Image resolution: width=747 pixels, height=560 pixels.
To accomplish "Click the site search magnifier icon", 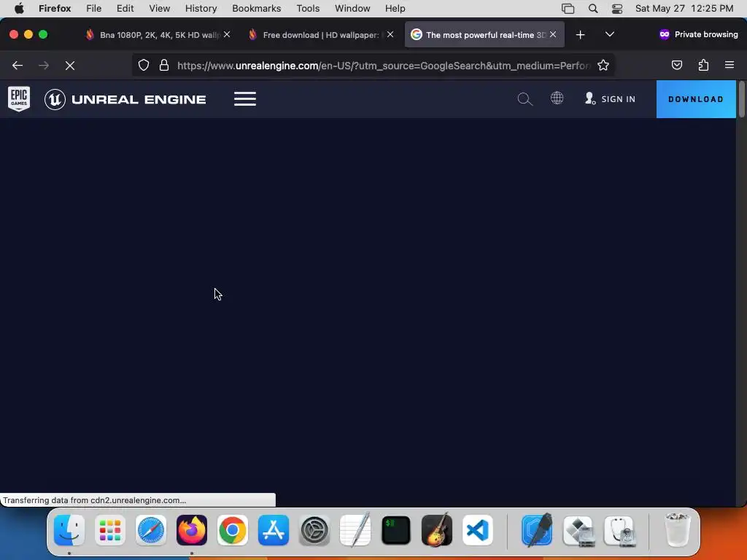I will pos(525,99).
